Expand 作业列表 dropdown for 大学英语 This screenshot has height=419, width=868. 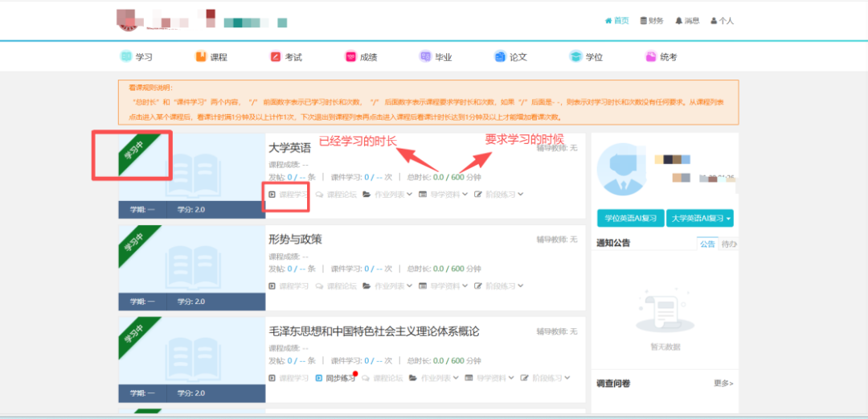(387, 195)
